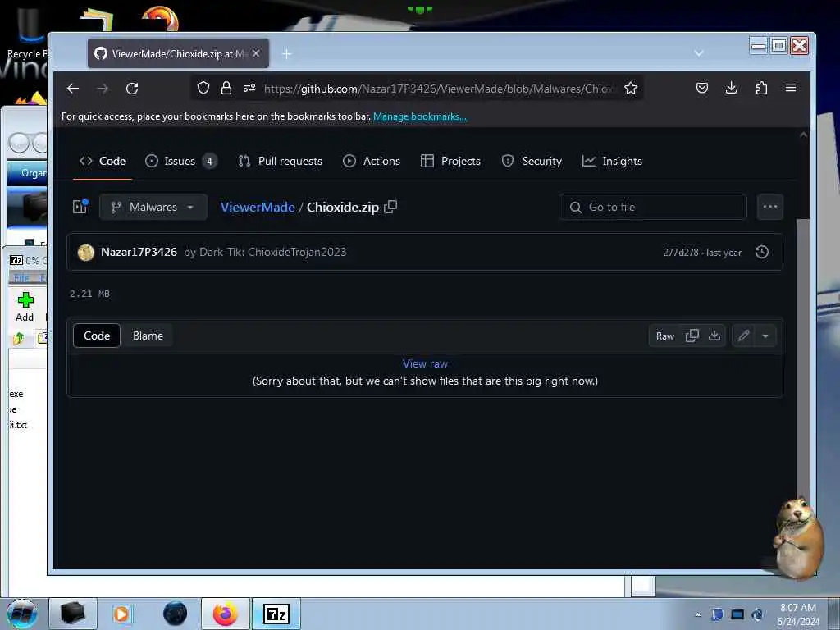Go back with the browser back arrow
Image resolution: width=840 pixels, height=630 pixels.
tap(73, 89)
